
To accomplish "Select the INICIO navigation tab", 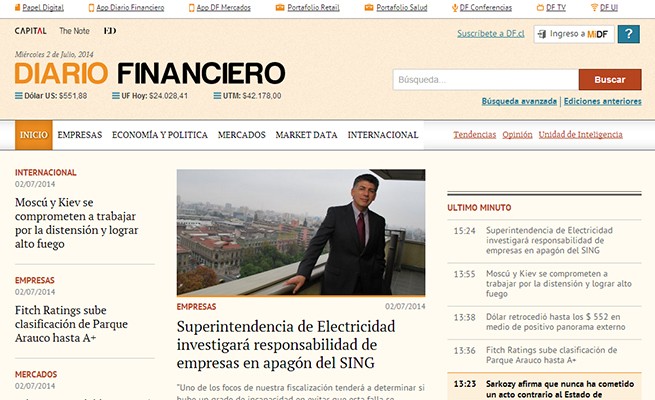I will click(x=34, y=135).
